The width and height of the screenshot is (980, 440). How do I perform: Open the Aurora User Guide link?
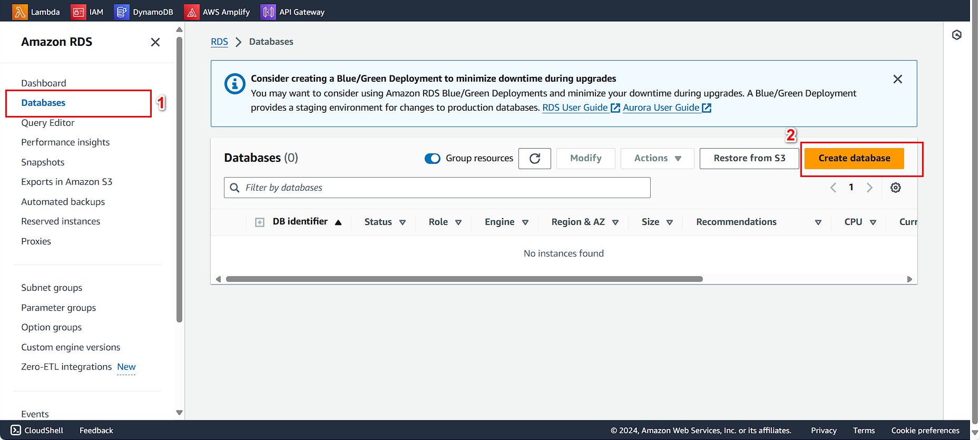coord(661,107)
